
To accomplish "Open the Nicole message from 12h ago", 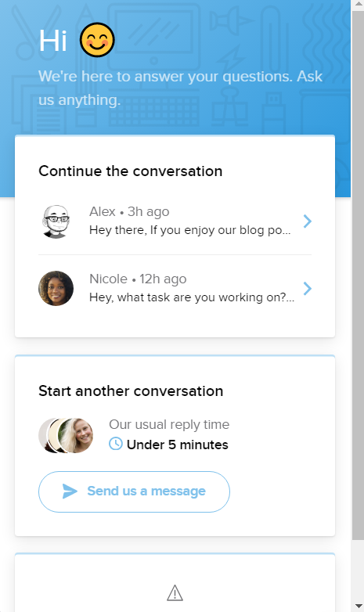I will (175, 289).
